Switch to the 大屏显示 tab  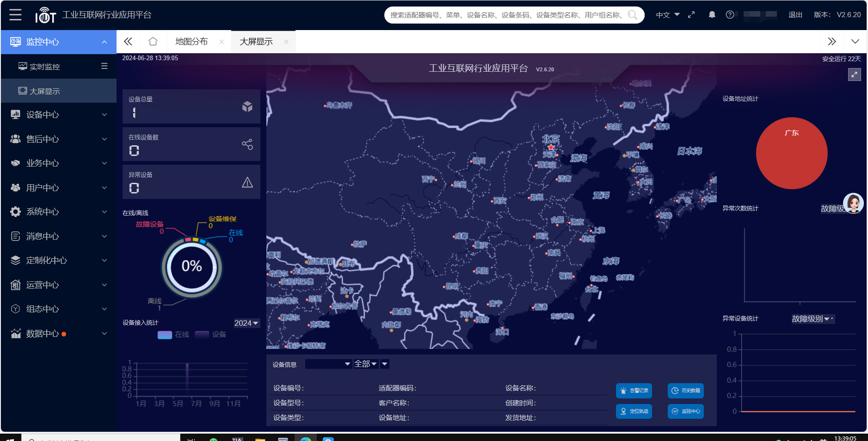click(256, 42)
